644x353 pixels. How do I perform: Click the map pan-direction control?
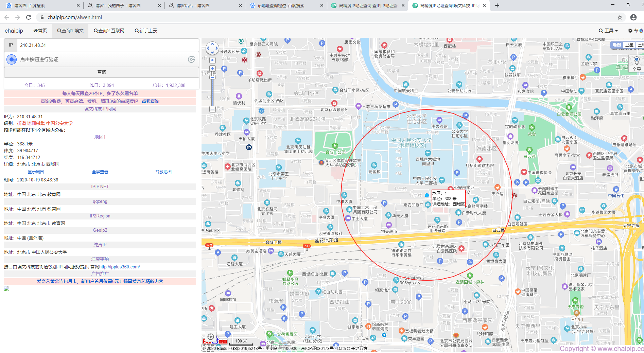coord(212,48)
